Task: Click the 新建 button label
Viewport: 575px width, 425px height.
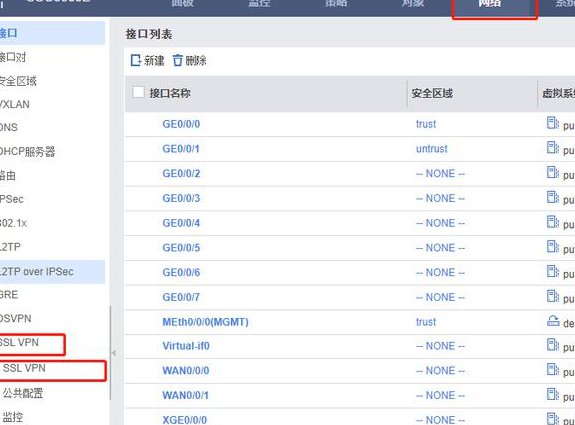Action: tap(154, 61)
